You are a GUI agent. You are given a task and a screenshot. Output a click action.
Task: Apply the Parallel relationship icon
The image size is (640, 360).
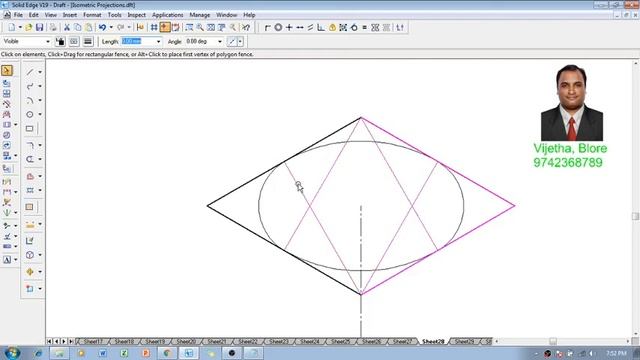(x=310, y=27)
